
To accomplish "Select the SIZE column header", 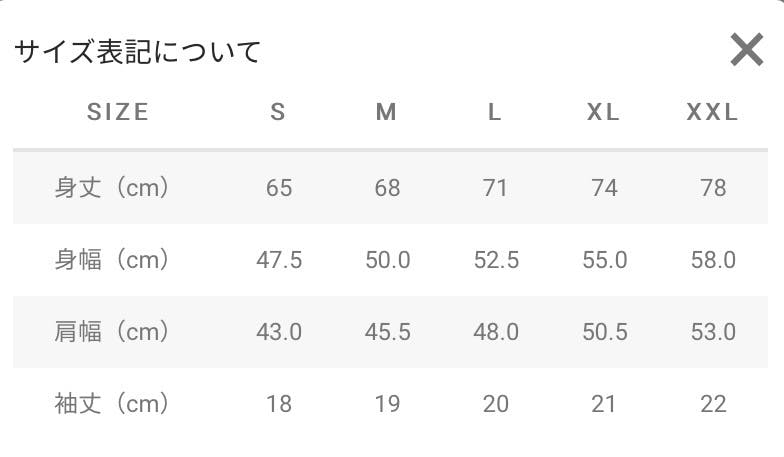I will pyautogui.click(x=118, y=112).
